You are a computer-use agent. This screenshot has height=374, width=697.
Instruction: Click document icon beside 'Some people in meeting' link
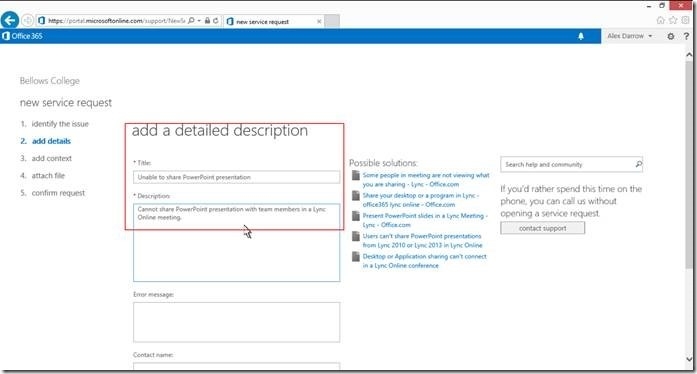tap(356, 175)
